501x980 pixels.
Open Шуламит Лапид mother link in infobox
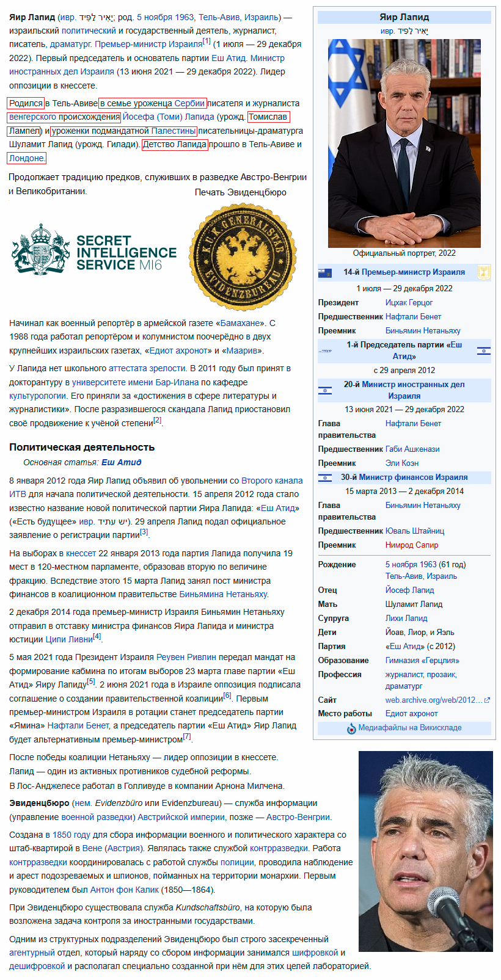pyautogui.click(x=414, y=604)
